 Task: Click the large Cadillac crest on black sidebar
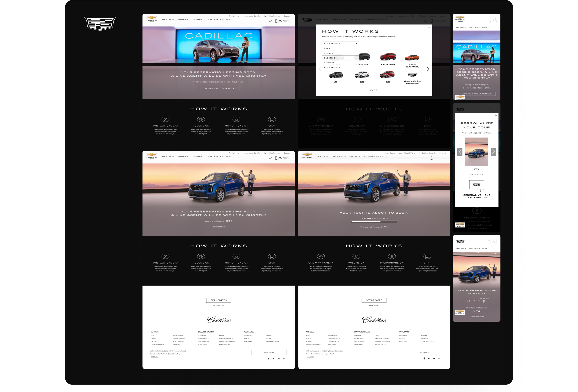tap(100, 23)
